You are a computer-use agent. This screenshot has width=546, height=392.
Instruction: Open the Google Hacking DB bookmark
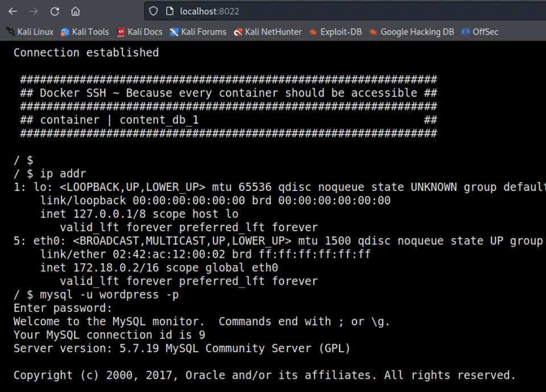[x=412, y=32]
